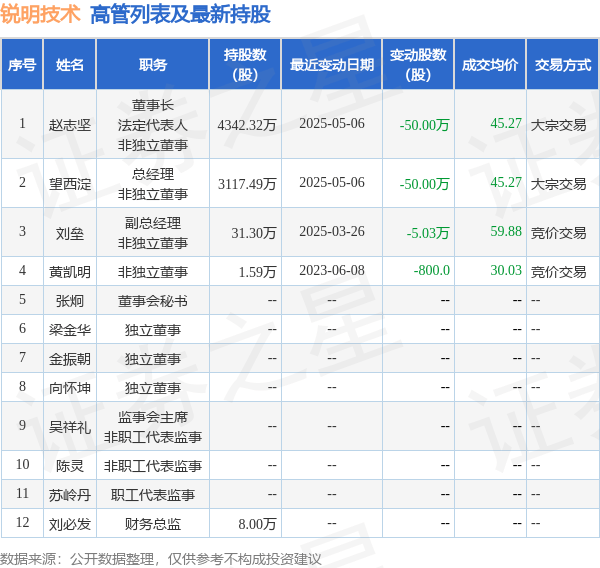Click -50.00万 in 赵志坚 row
Viewport: 600px width, 568px height.
pyautogui.click(x=424, y=125)
